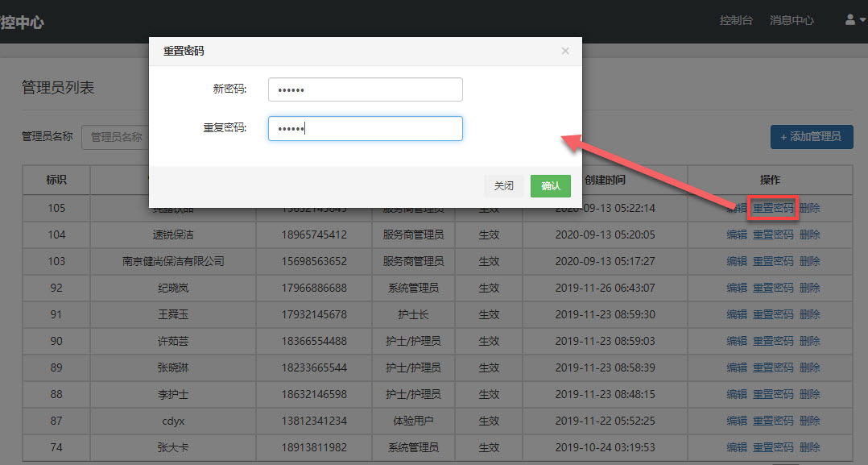Focus the 重复密码 password field
Image resolution: width=868 pixels, height=465 pixels.
[x=365, y=129]
